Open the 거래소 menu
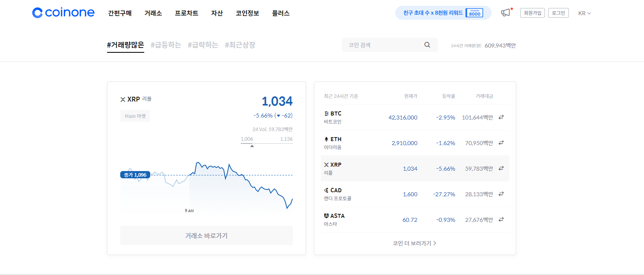 (153, 13)
